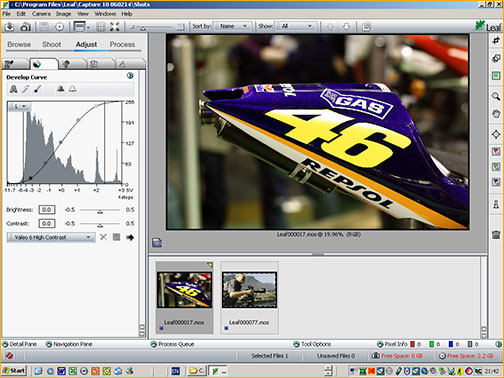Click the camera capture toolbar icon
Viewport: 504px width, 378px height.
tap(25, 27)
